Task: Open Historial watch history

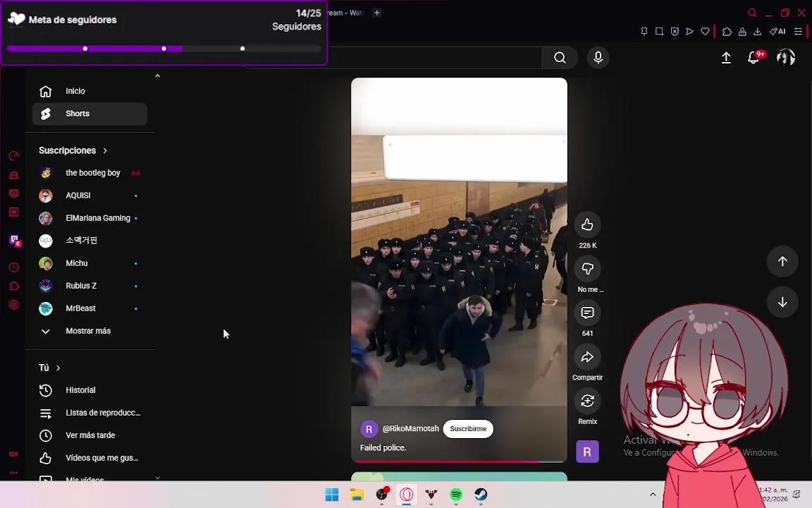Action: point(90,390)
